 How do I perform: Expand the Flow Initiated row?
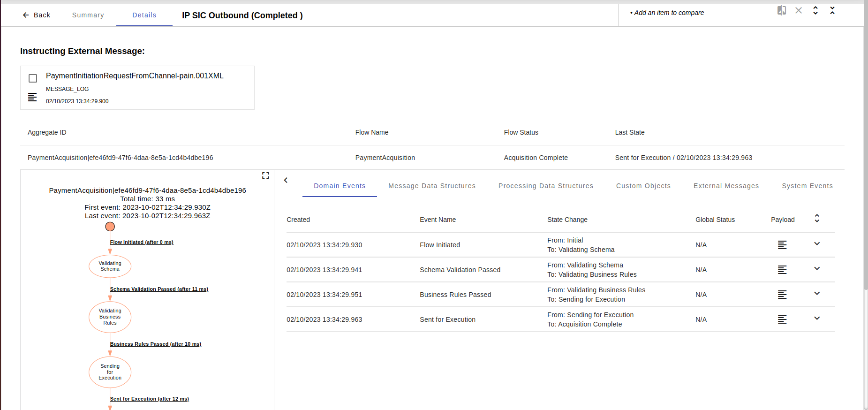pyautogui.click(x=817, y=244)
